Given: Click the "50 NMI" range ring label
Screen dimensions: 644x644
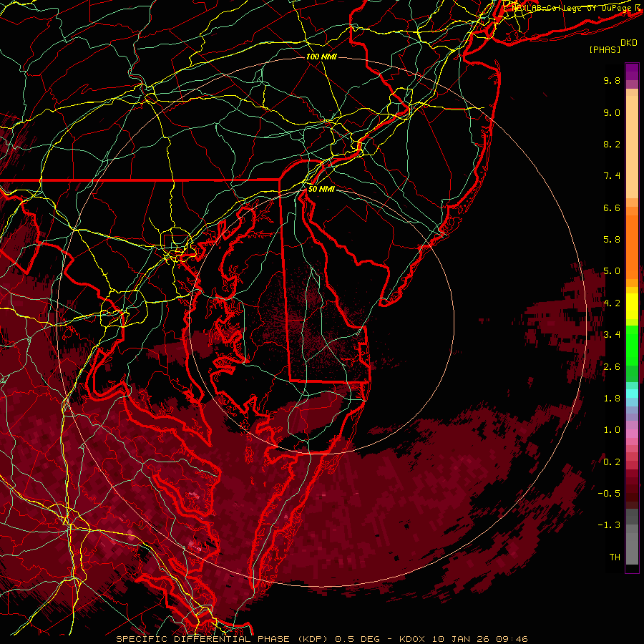Looking at the screenshot, I should [x=321, y=189].
